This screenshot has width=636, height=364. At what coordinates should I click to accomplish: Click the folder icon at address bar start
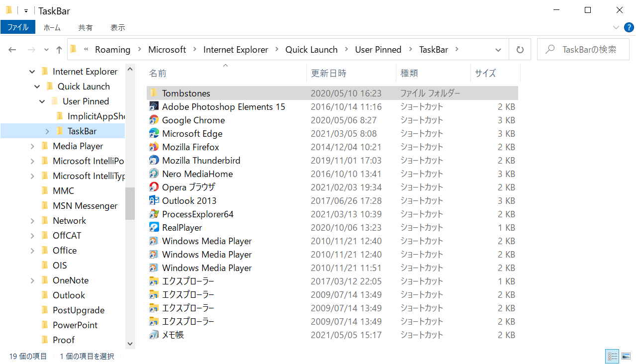coord(74,49)
